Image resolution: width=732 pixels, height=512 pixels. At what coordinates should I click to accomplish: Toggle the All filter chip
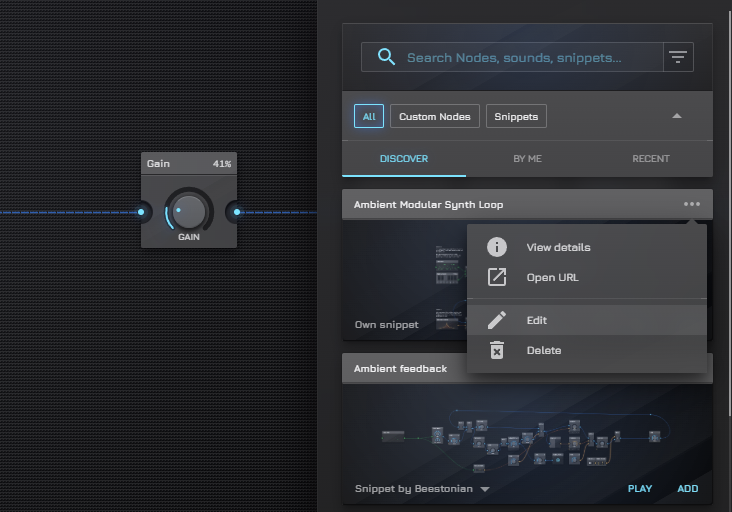[368, 116]
